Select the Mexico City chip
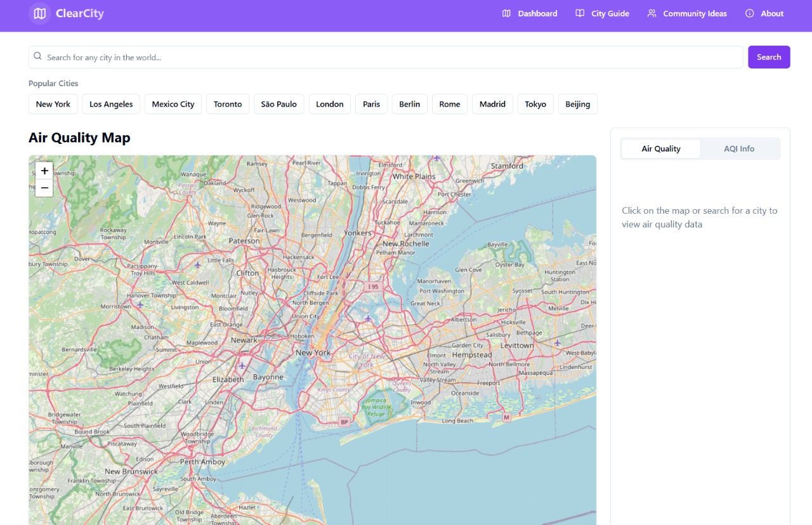The image size is (812, 525). 173,104
